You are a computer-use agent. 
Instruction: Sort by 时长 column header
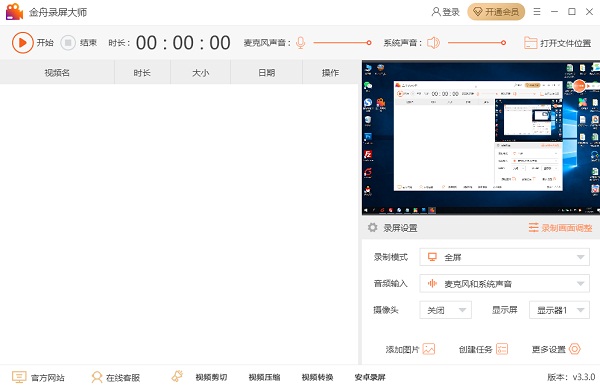(142, 72)
